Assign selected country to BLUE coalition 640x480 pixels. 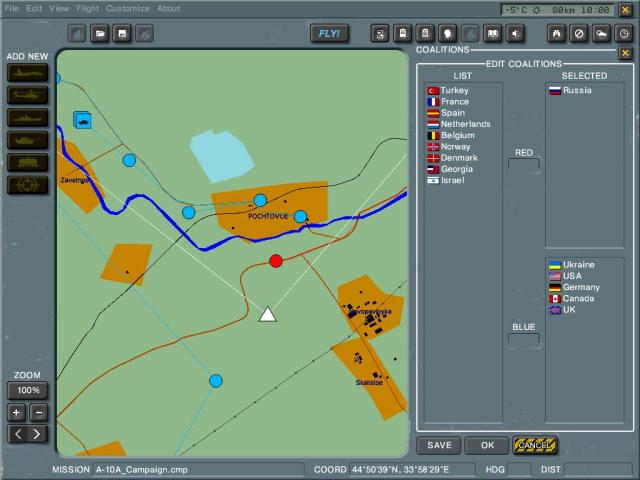click(524, 339)
